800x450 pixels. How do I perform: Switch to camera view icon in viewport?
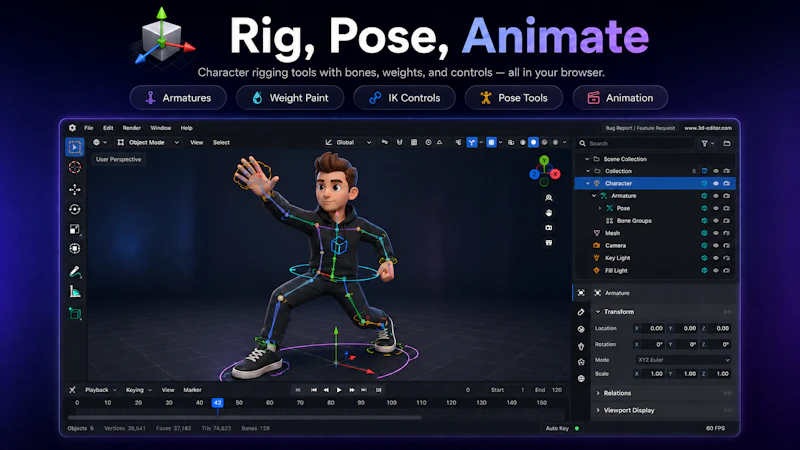pyautogui.click(x=548, y=228)
